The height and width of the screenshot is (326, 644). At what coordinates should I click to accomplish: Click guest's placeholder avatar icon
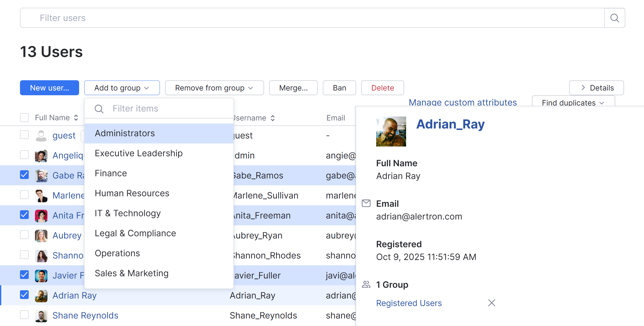(41, 135)
